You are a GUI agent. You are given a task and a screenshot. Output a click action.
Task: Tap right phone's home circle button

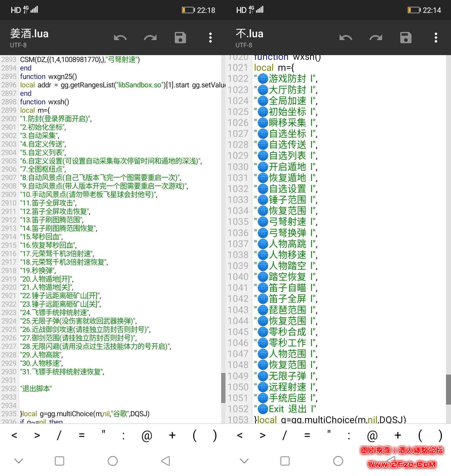[x=338, y=461]
